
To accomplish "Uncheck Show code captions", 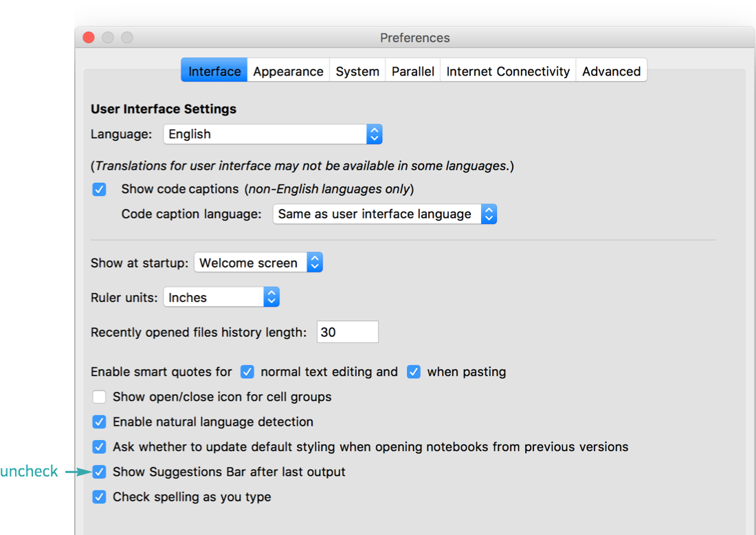I will coord(99,188).
